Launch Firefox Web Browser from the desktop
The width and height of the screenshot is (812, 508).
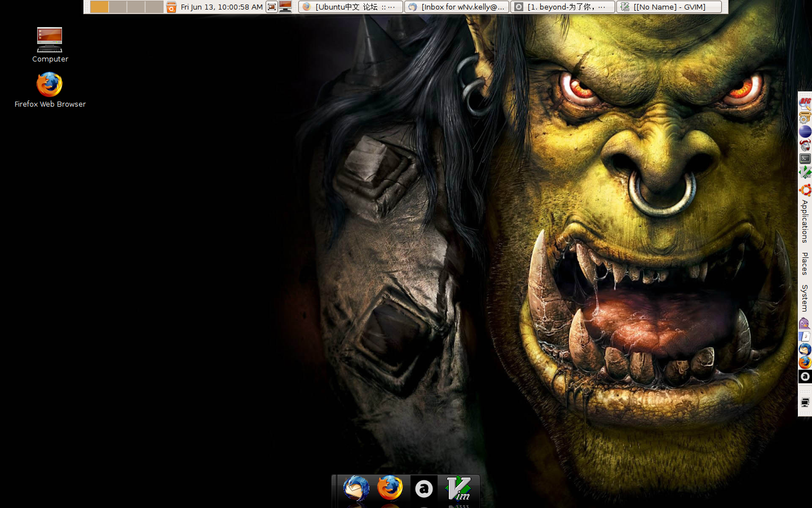(x=50, y=90)
